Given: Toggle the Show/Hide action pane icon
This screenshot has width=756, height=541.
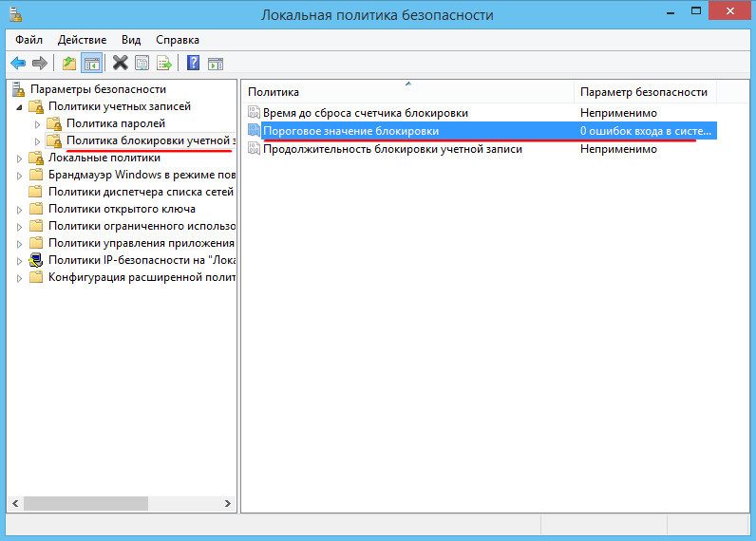Looking at the screenshot, I should [x=216, y=64].
